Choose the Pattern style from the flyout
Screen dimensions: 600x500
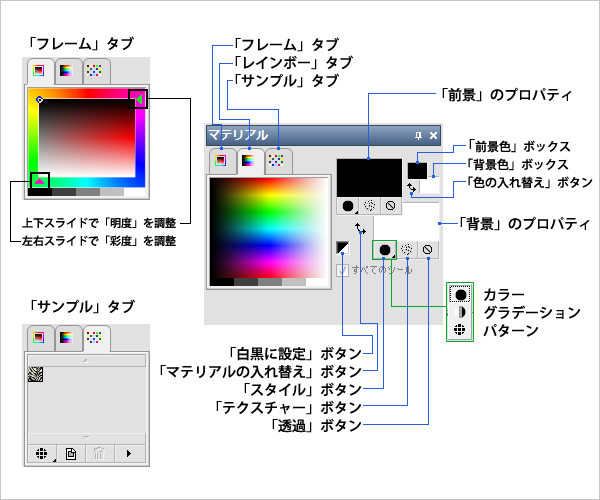click(460, 329)
